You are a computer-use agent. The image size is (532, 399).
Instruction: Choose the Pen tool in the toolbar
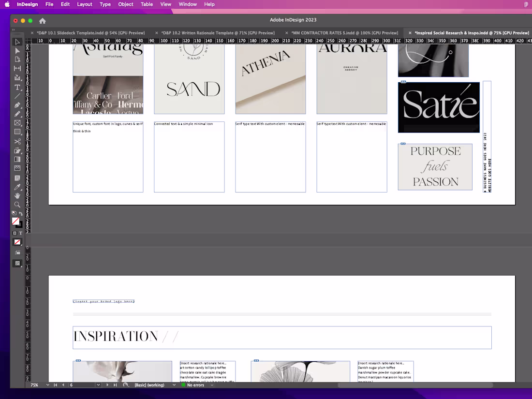pos(17,105)
